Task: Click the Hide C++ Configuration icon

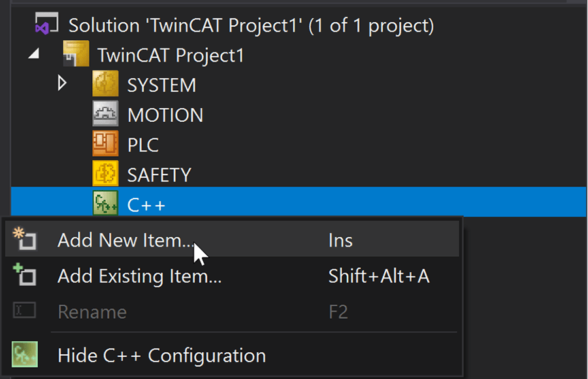Action: [x=25, y=354]
